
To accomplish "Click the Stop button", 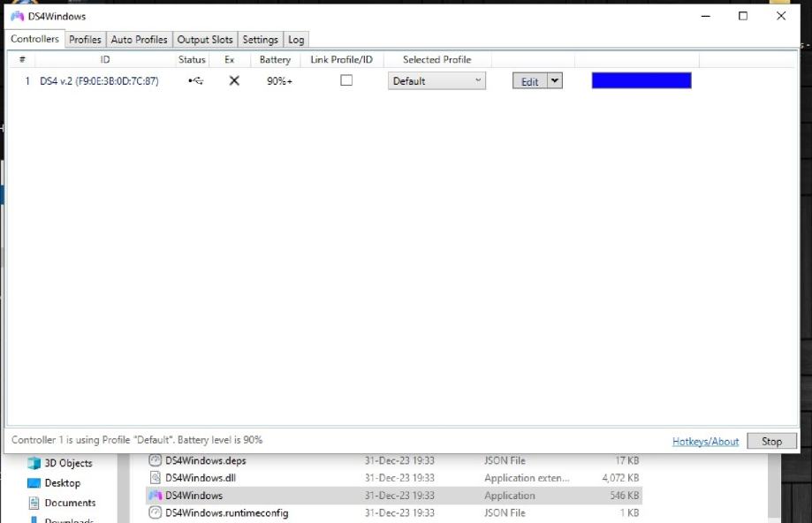I will [x=771, y=441].
